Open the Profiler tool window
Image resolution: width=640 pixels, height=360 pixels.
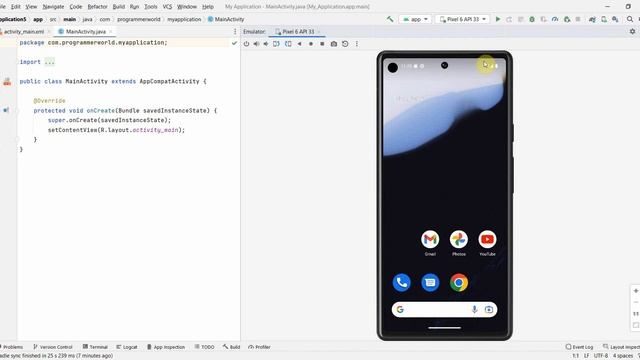pos(259,347)
